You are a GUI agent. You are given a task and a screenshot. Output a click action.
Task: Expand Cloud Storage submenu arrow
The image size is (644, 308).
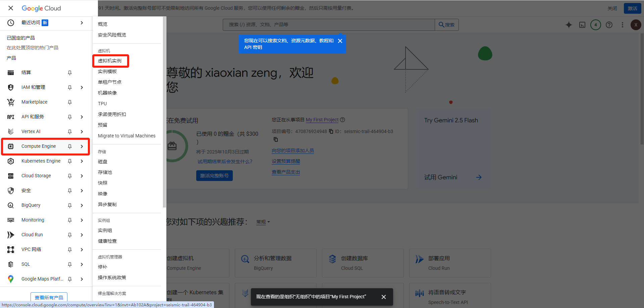click(x=82, y=176)
